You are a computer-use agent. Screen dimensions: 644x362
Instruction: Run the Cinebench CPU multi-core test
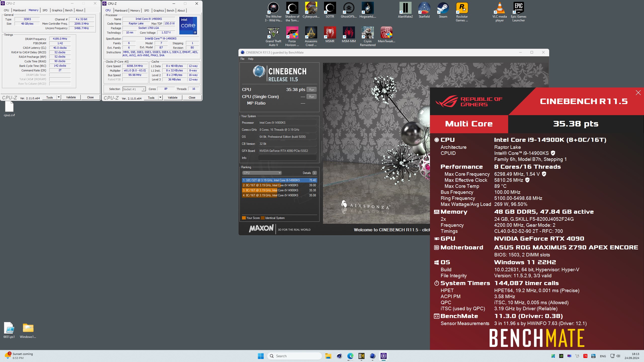pyautogui.click(x=311, y=90)
